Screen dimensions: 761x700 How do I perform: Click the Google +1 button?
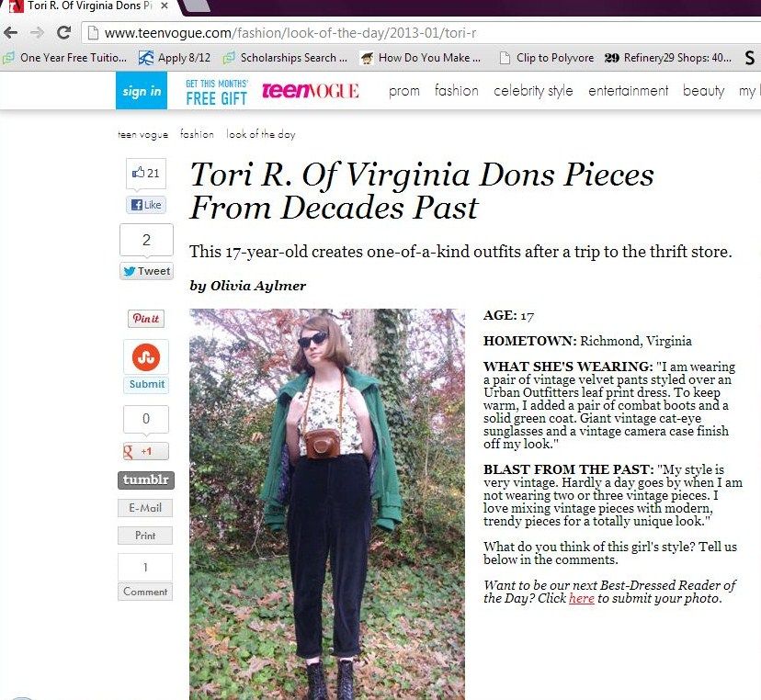click(x=145, y=451)
